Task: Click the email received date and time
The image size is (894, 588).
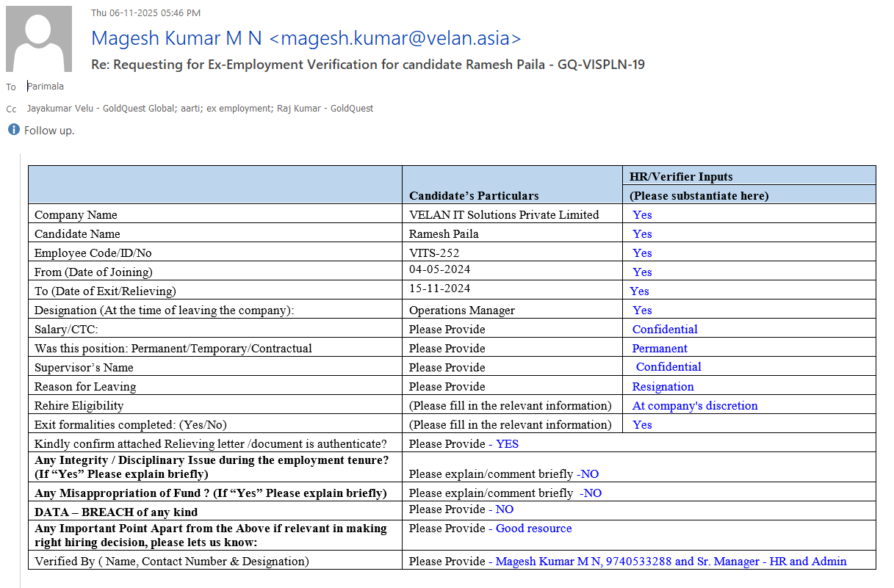Action: tap(145, 12)
